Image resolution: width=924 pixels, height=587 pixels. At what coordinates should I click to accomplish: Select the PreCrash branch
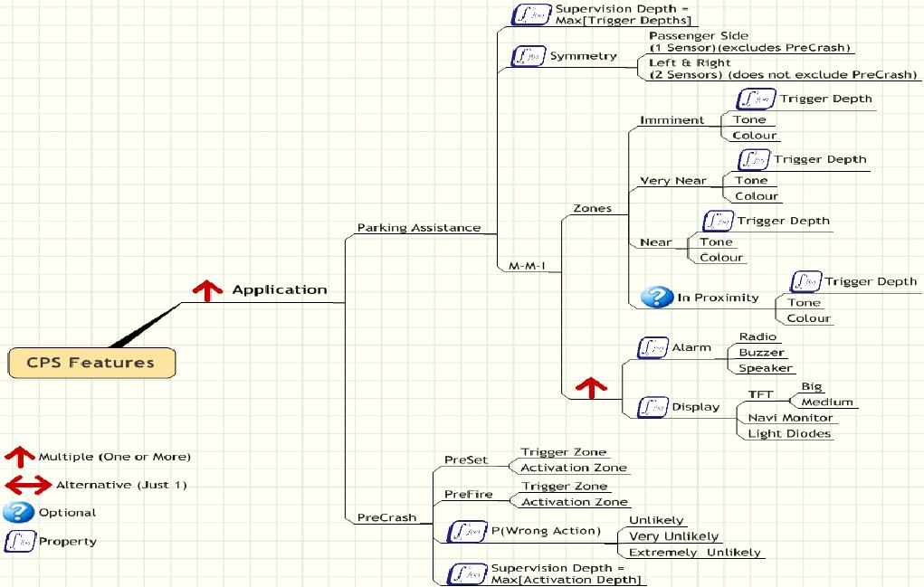386,517
